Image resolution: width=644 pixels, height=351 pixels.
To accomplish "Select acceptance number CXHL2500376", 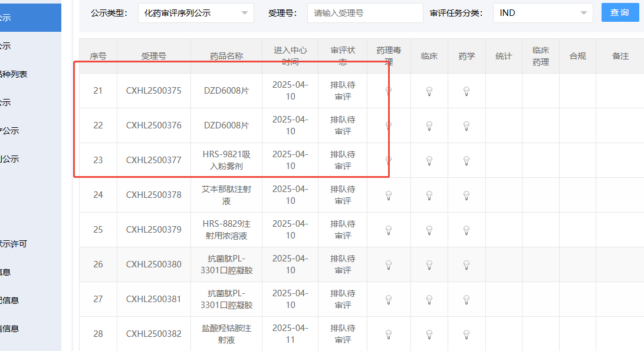I will 153,125.
